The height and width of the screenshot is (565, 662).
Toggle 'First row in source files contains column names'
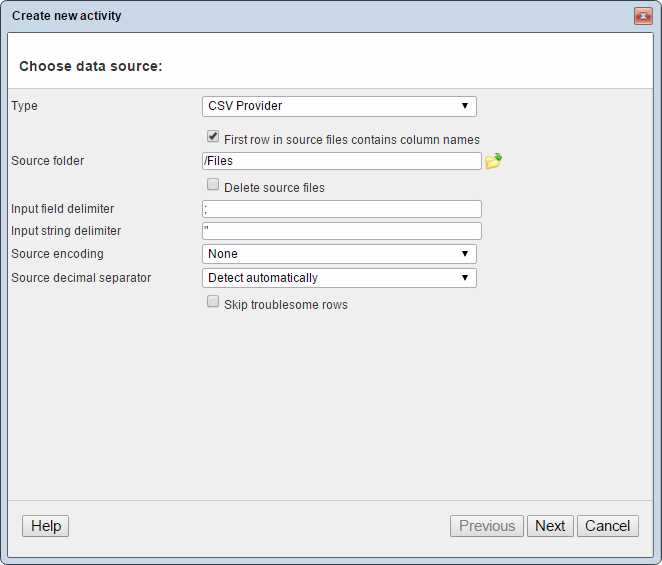coord(213,137)
